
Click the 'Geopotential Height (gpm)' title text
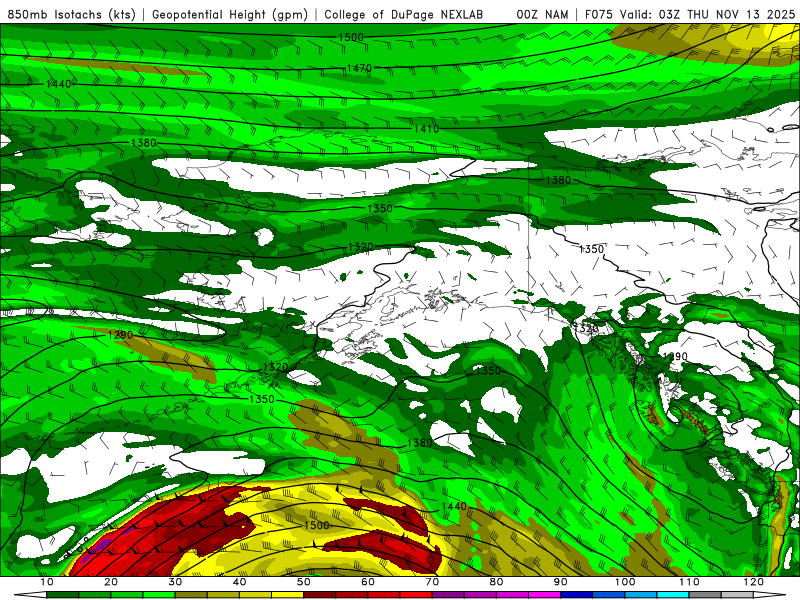pos(230,14)
